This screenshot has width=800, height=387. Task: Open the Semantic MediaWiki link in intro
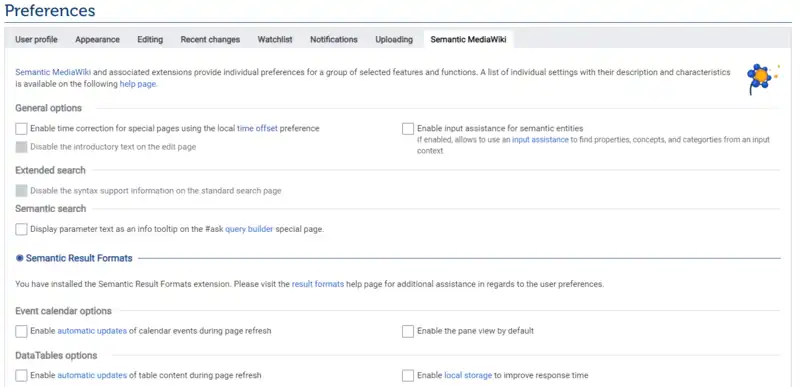(53, 72)
